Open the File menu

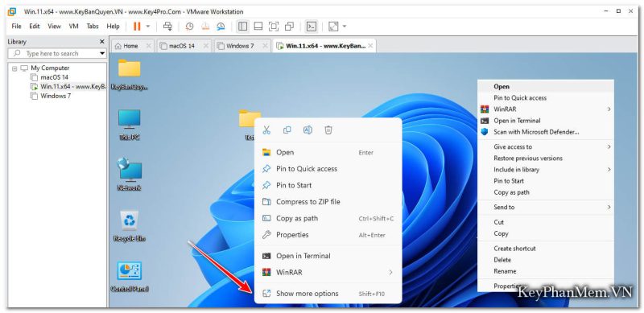(16, 27)
